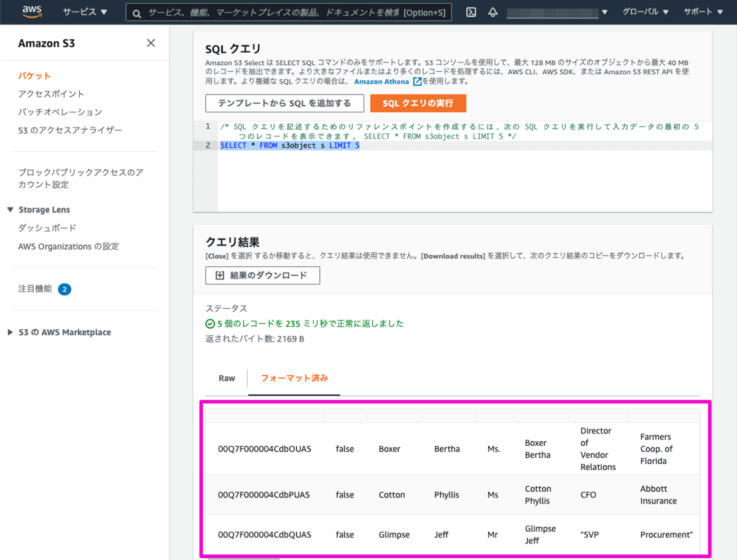Open バケット in the sidebar
The height and width of the screenshot is (560, 737).
coord(34,76)
